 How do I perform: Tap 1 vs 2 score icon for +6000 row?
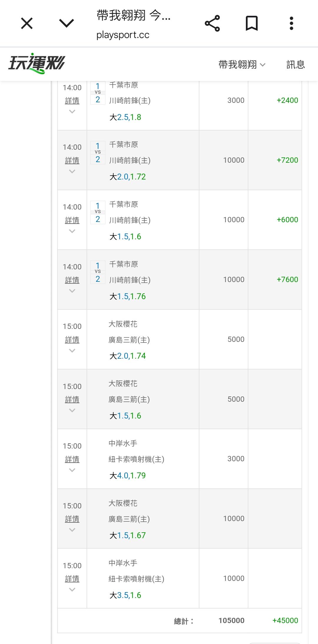click(98, 212)
